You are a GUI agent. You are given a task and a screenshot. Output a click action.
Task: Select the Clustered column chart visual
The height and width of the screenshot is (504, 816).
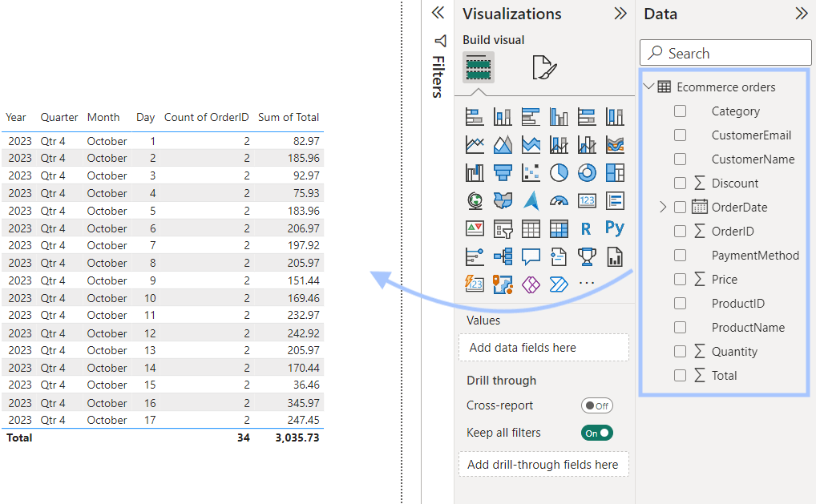(559, 116)
